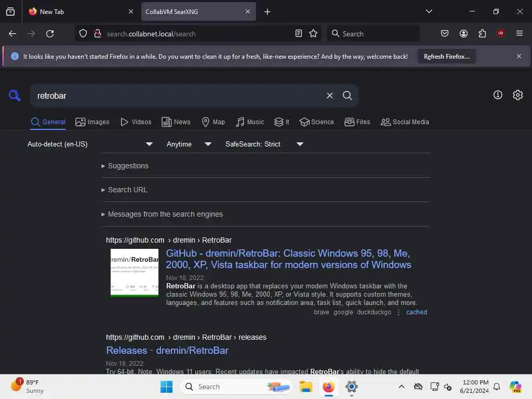
Task: Switch to Map category
Action: tap(214, 122)
